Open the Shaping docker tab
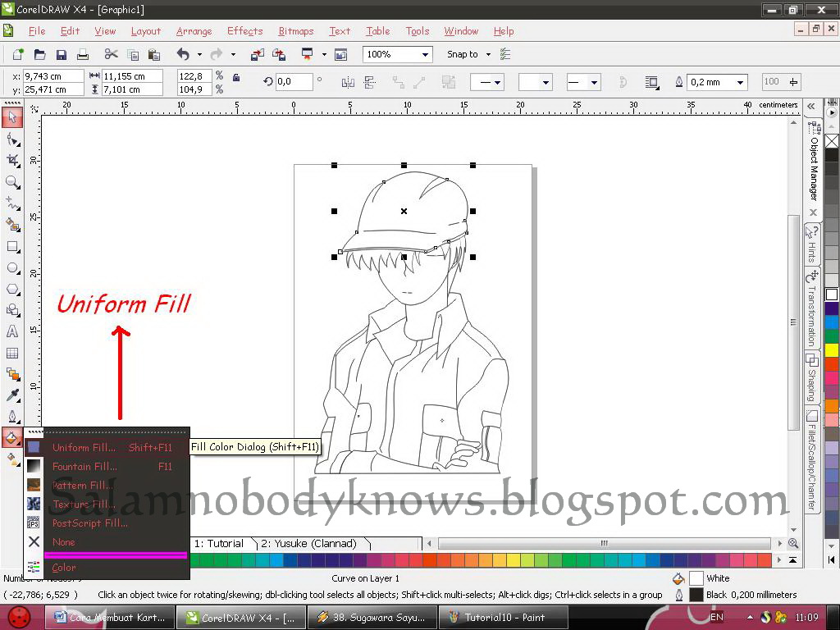 (x=812, y=378)
